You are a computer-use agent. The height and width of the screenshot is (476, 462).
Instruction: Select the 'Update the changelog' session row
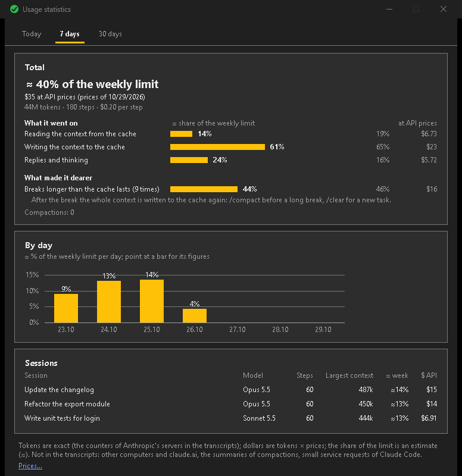point(230,390)
